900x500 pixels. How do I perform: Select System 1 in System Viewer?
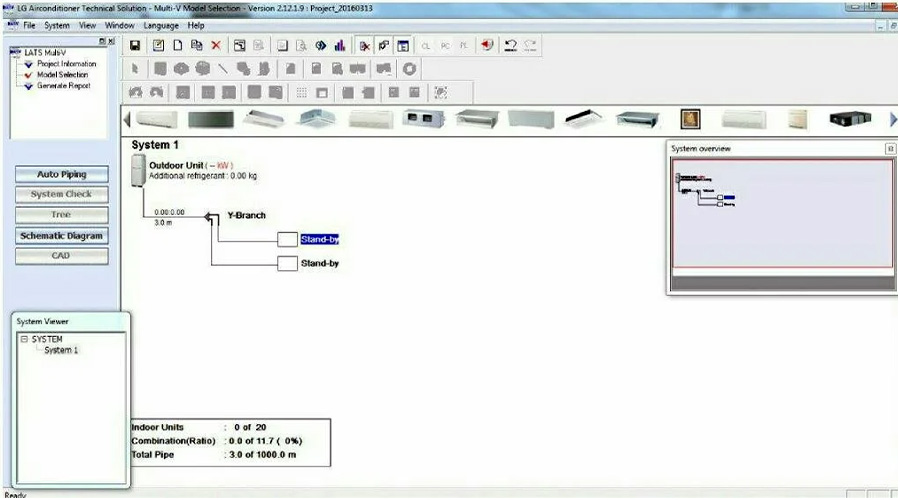[61, 350]
